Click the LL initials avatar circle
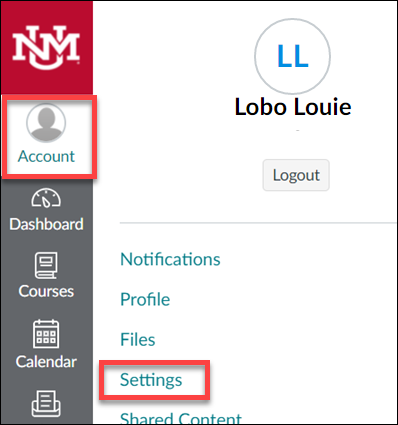This screenshot has height=425, width=398. (293, 56)
